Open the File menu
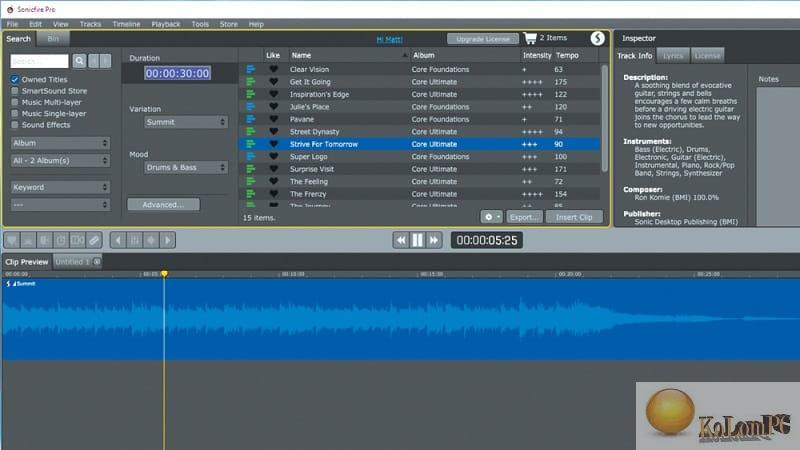This screenshot has height=450, width=800. pyautogui.click(x=12, y=24)
